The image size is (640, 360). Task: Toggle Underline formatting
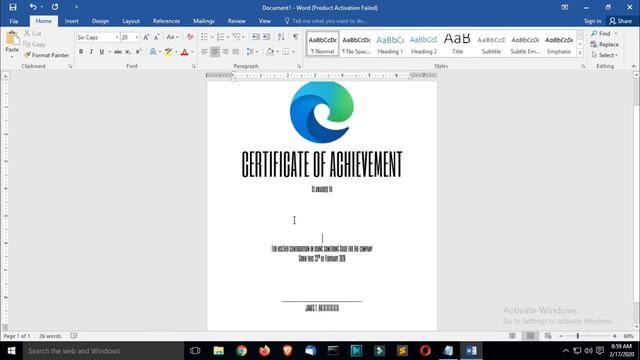point(101,52)
